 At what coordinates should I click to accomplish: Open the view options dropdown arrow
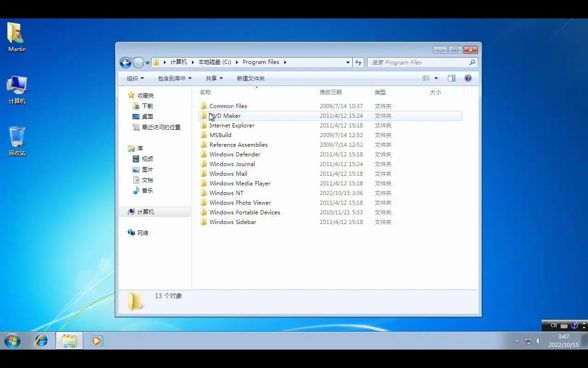coord(436,79)
